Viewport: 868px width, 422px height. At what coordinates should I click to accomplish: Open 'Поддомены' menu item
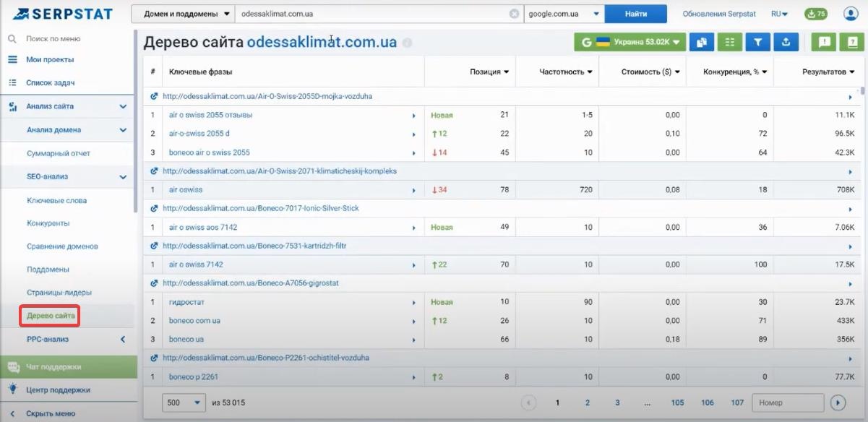48,270
